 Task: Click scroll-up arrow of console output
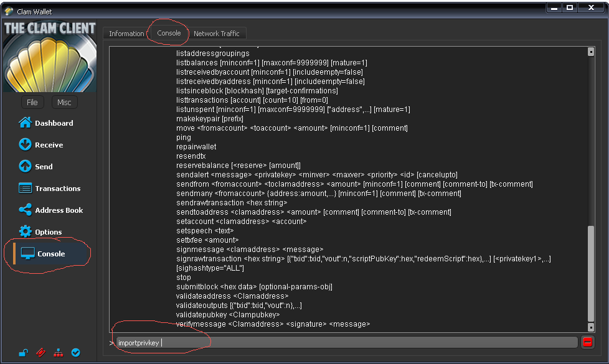(591, 52)
